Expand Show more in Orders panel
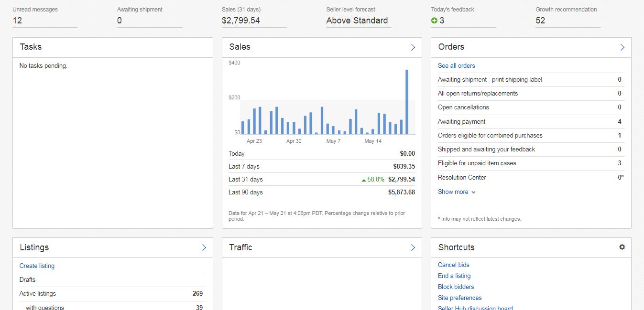The height and width of the screenshot is (310, 644). (x=456, y=192)
